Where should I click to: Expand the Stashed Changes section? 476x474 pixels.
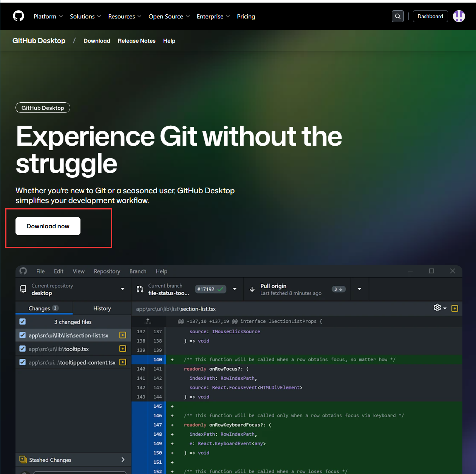(x=122, y=460)
